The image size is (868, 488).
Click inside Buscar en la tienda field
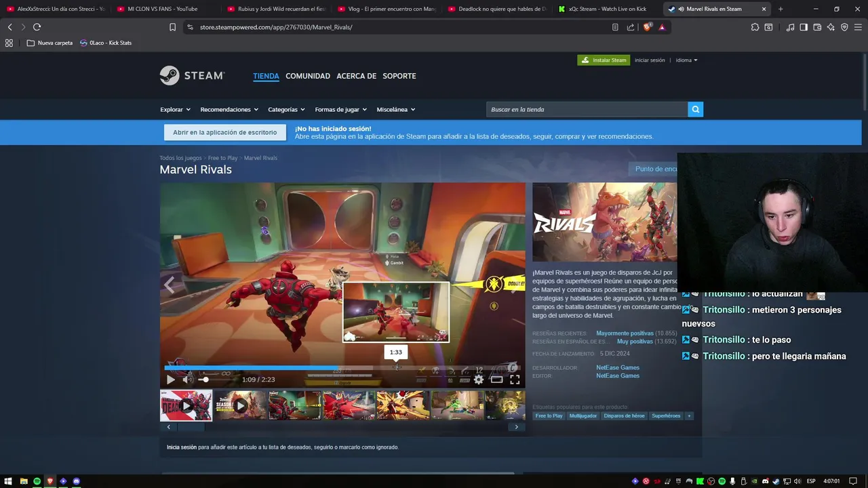(x=587, y=109)
